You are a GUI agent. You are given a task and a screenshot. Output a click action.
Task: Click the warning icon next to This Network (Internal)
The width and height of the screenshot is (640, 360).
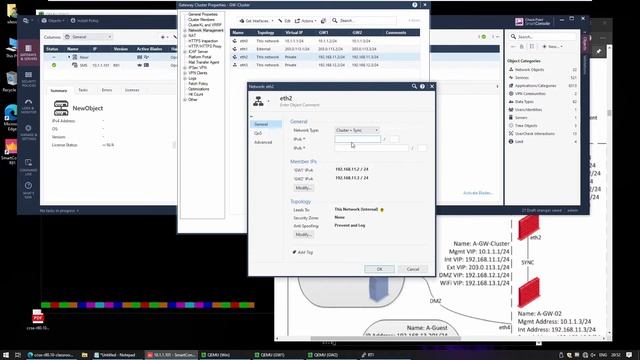click(x=382, y=210)
